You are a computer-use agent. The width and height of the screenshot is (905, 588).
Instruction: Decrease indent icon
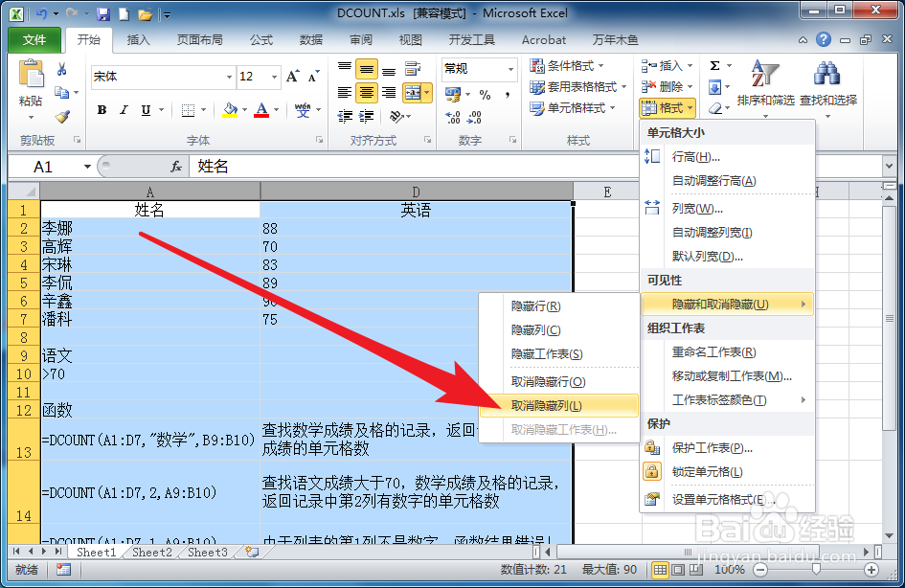pyautogui.click(x=345, y=116)
